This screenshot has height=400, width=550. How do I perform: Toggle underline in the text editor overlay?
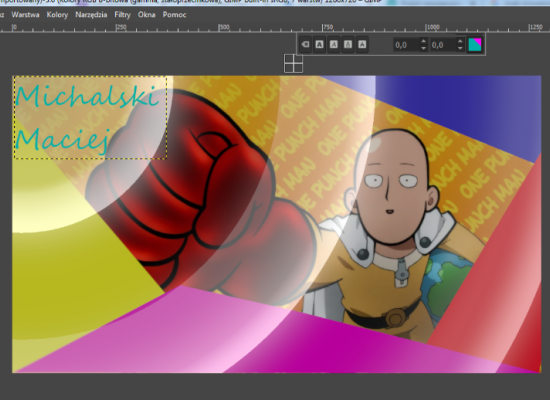(348, 45)
